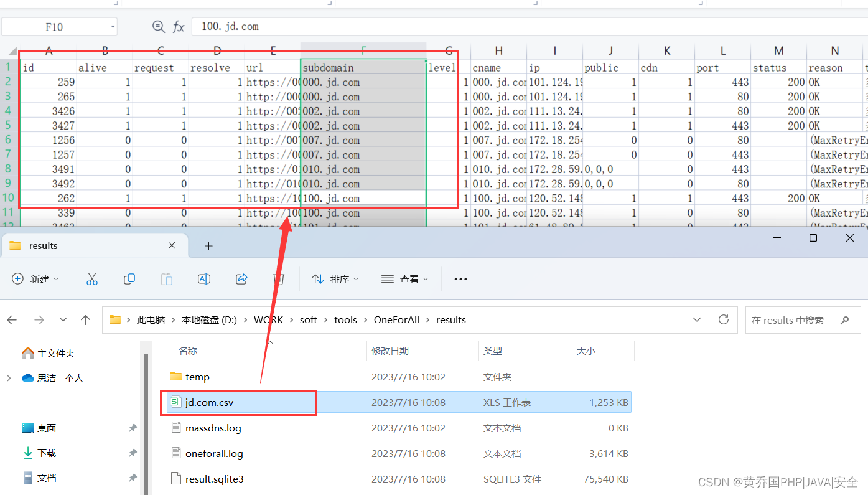Click the select-all corner of the spreadsheet
Viewport: 868px width, 495px height.
12,51
